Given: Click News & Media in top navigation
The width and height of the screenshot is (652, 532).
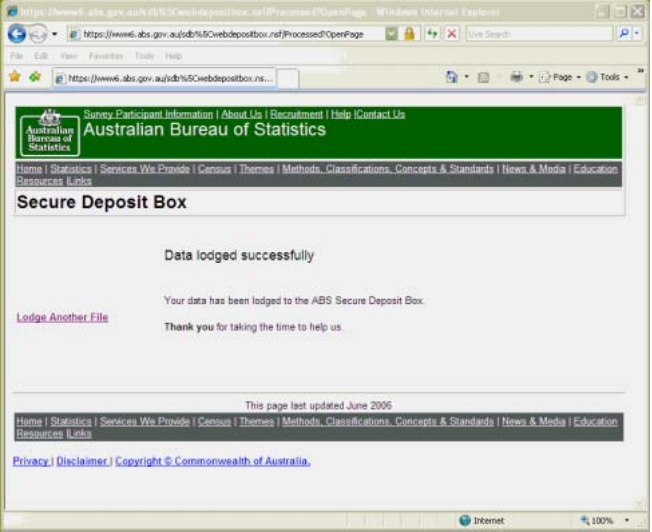Looking at the screenshot, I should [534, 169].
